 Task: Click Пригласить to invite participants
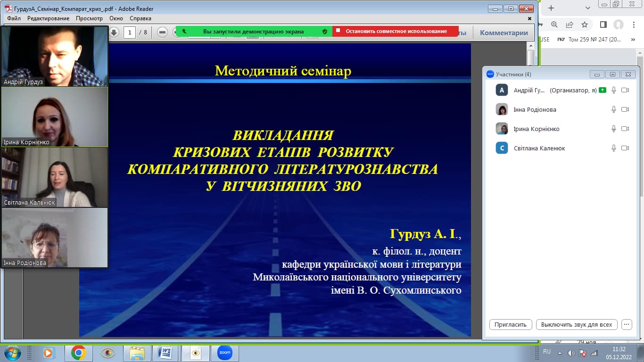click(x=511, y=324)
